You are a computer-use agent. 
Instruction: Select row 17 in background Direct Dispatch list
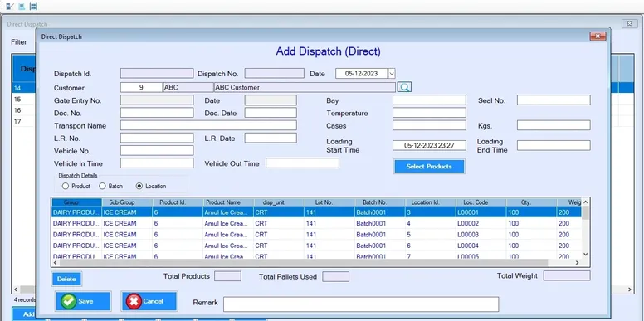pos(24,121)
